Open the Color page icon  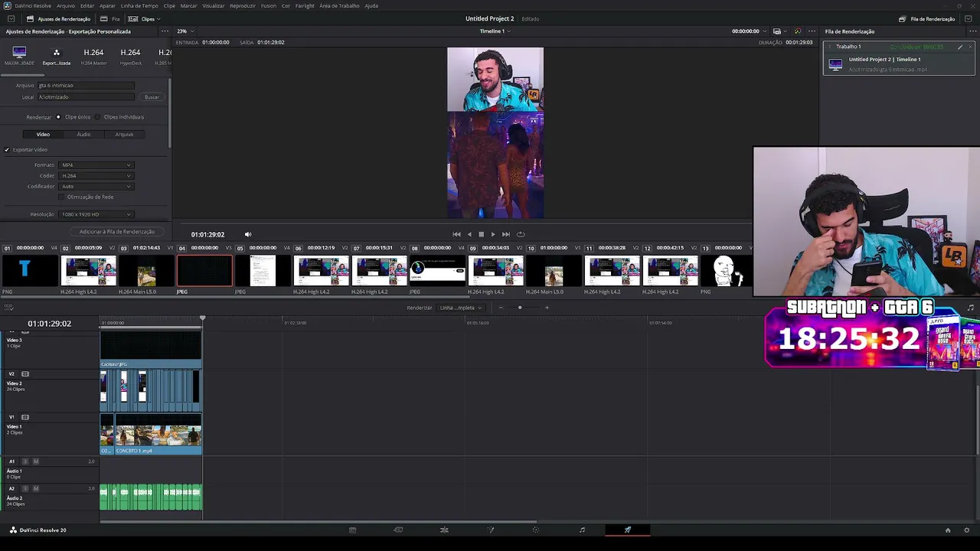click(x=536, y=530)
